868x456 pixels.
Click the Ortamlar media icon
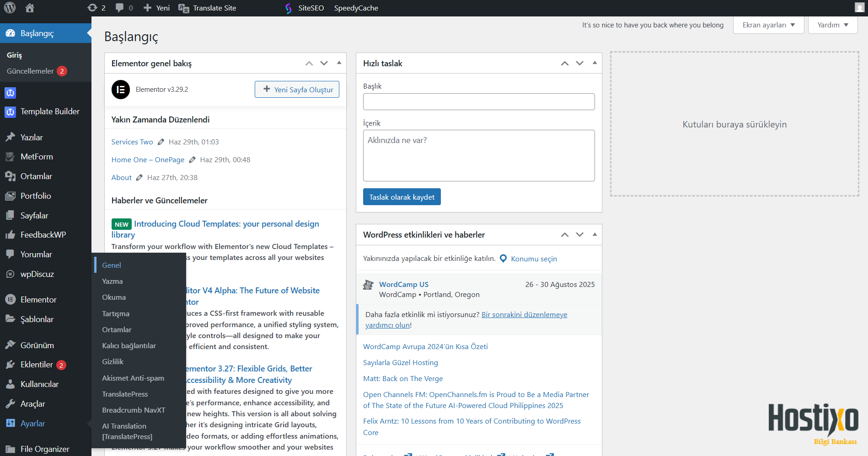(x=10, y=176)
